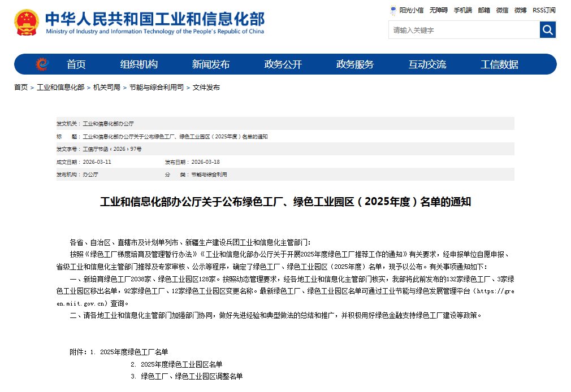Viewport: 571px width, 392px height.
Task: Click the magnifier search button
Action: [547, 29]
